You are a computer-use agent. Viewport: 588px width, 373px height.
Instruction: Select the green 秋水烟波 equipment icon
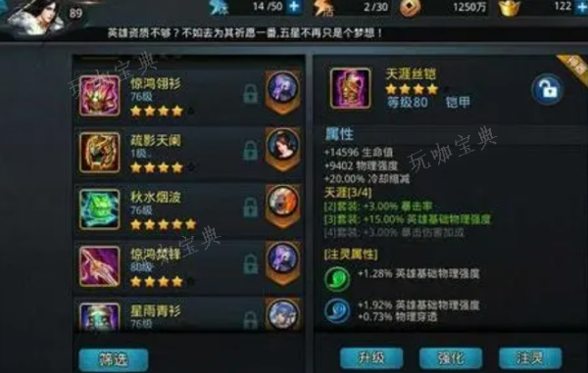click(x=99, y=210)
